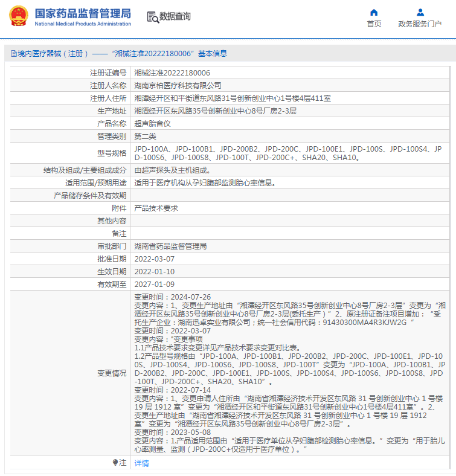This screenshot has height=476, width=456.
Task: Click 结构及组成/主要组成成分 label
Action: [85, 170]
